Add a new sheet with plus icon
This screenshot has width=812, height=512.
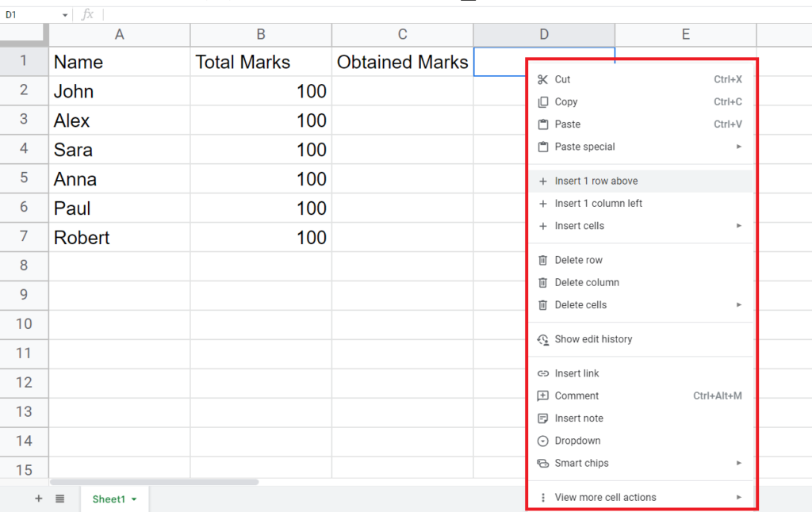38,499
